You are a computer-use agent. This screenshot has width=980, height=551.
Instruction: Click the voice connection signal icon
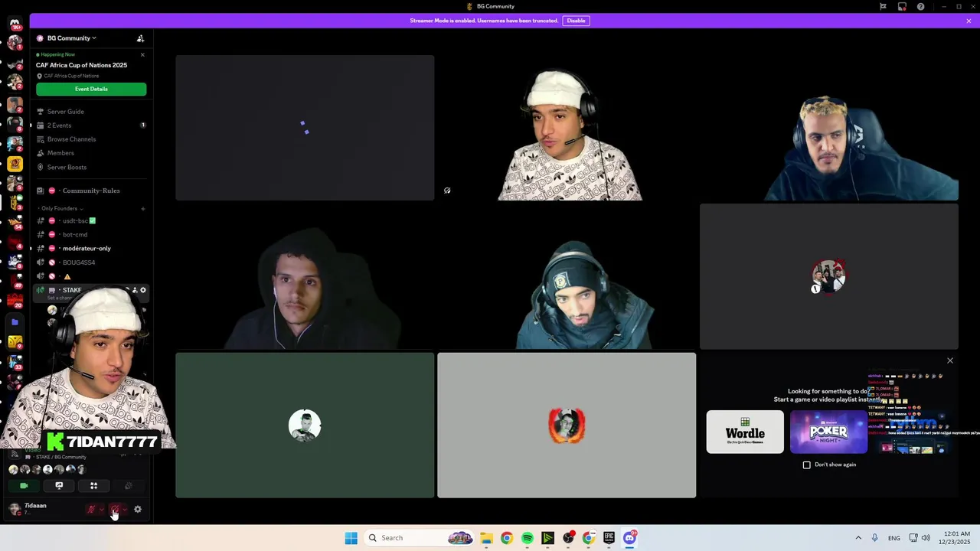pyautogui.click(x=14, y=453)
